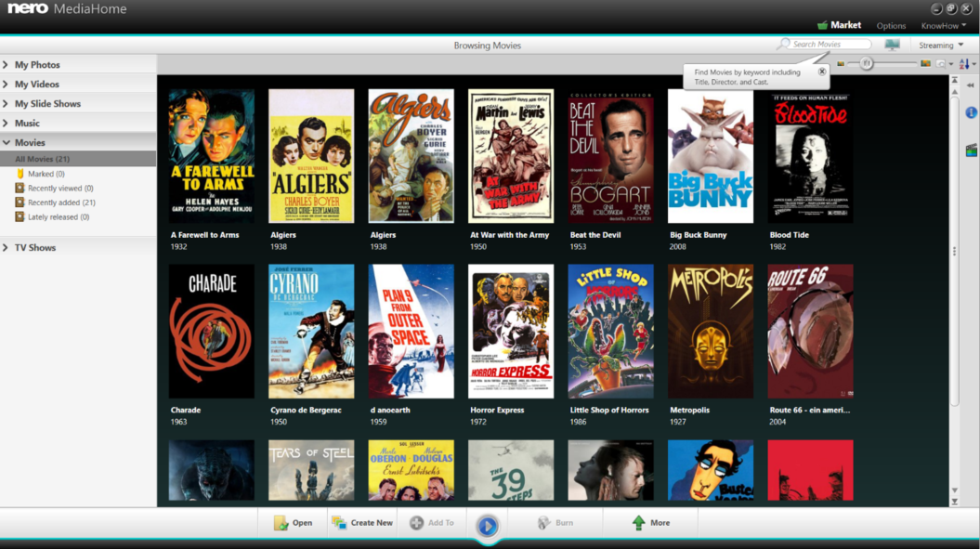The width and height of the screenshot is (980, 549).
Task: Click the thumbnail zoom slider handle
Action: pos(867,63)
